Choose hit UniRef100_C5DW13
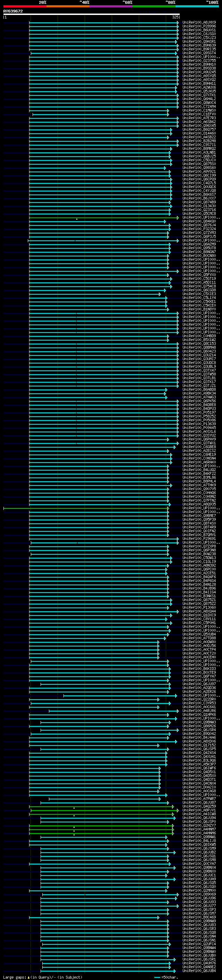Viewport: 222px width, 980px height. pos(199,558)
